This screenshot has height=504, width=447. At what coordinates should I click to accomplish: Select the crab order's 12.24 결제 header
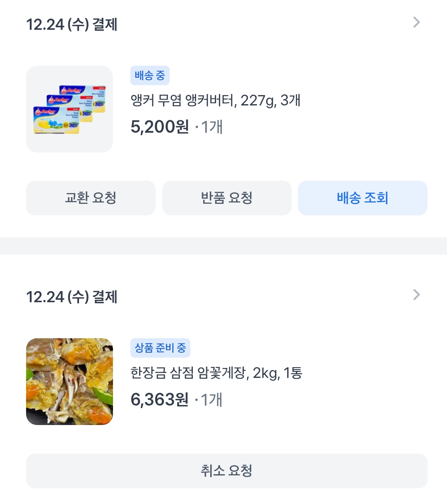tap(72, 297)
